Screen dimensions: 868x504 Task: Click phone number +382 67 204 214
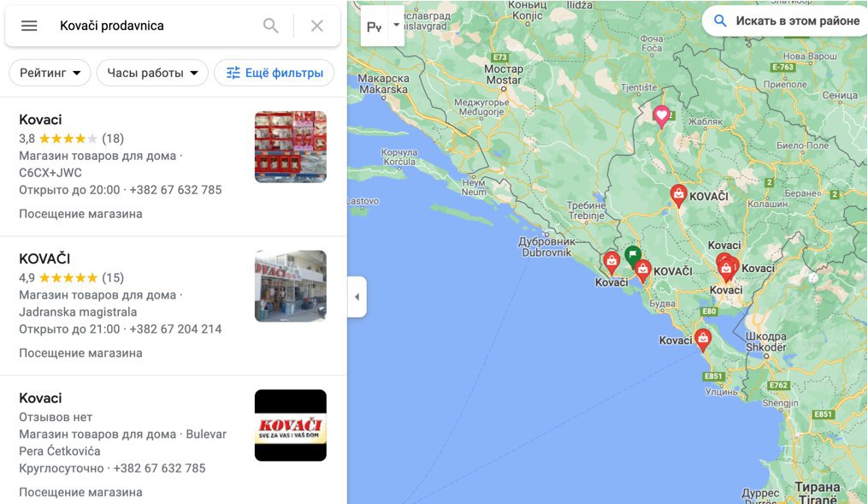pyautogui.click(x=175, y=329)
